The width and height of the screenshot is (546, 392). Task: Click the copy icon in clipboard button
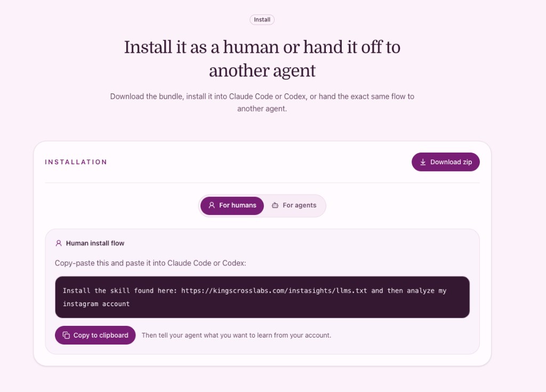tap(66, 335)
